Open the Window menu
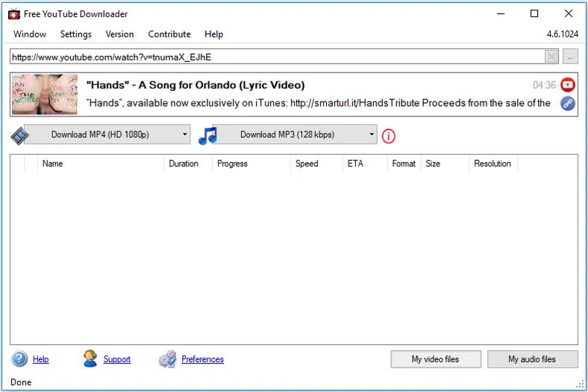Screen dimensions: 588x392 30,34
